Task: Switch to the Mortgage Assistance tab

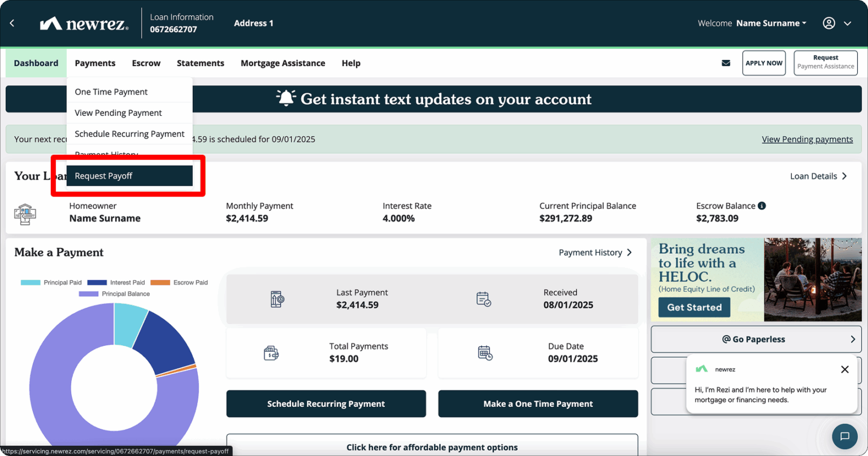Action: (283, 63)
